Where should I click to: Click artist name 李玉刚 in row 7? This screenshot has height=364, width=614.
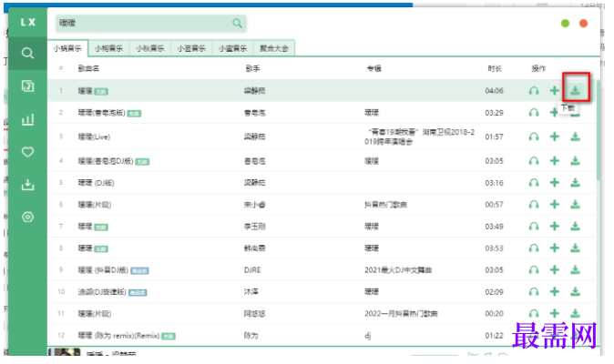254,227
